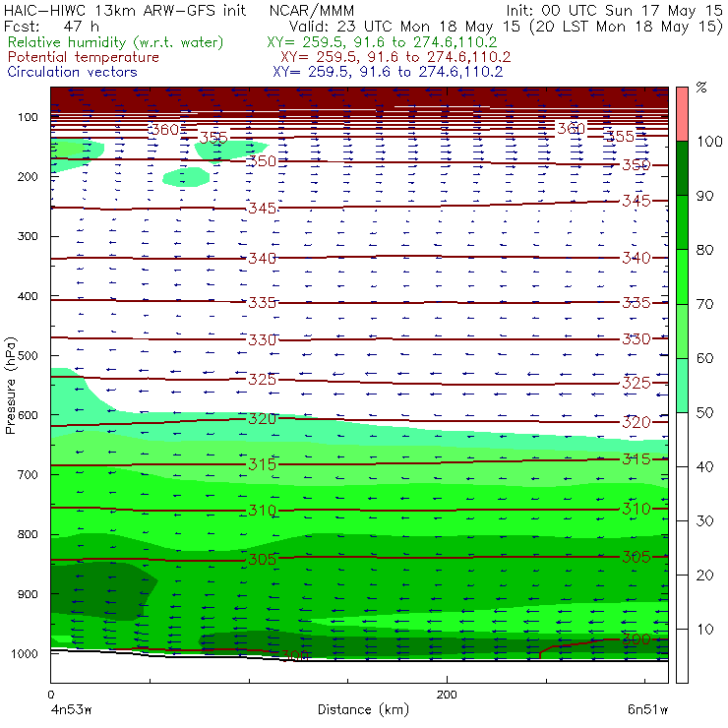Click the '30' colorbar label

point(704,520)
